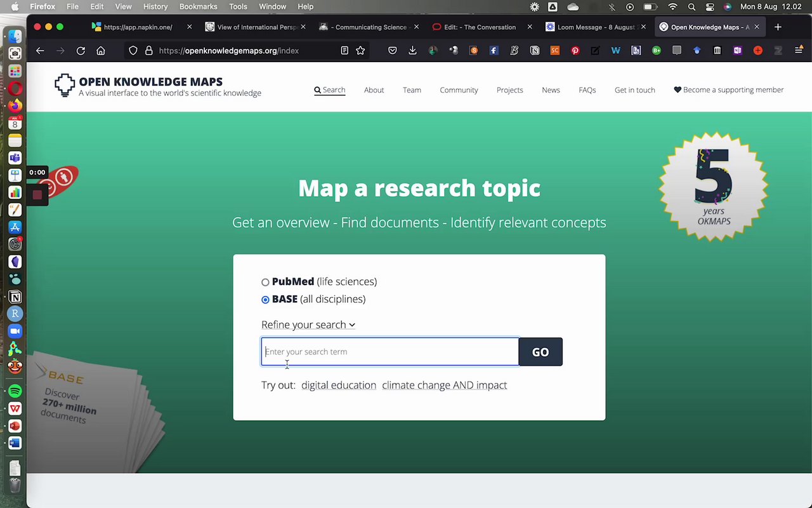
Task: Toggle reader view in the address bar
Action: 344,51
